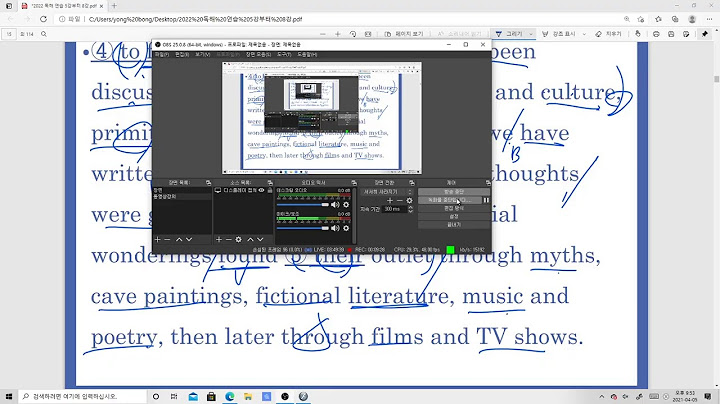Add a scene transition
Viewport: 720px width, 404px height.
point(390,201)
